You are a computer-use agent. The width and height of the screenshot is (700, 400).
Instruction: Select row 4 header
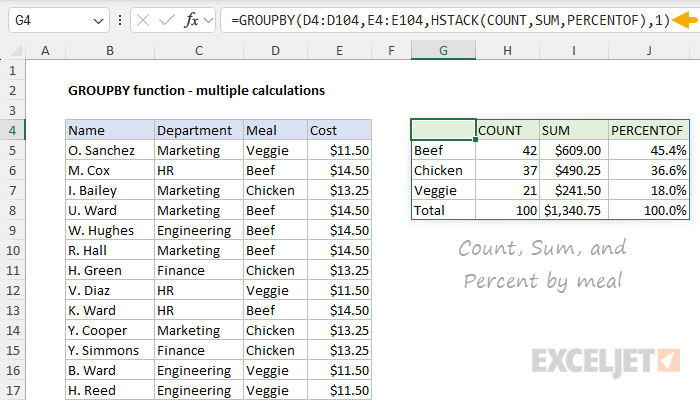[x=12, y=130]
